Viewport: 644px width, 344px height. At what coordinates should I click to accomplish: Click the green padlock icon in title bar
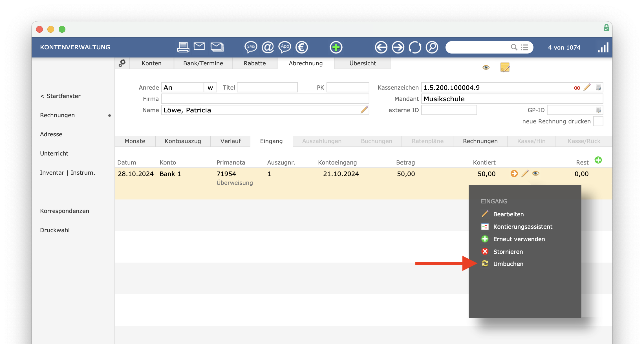(606, 28)
